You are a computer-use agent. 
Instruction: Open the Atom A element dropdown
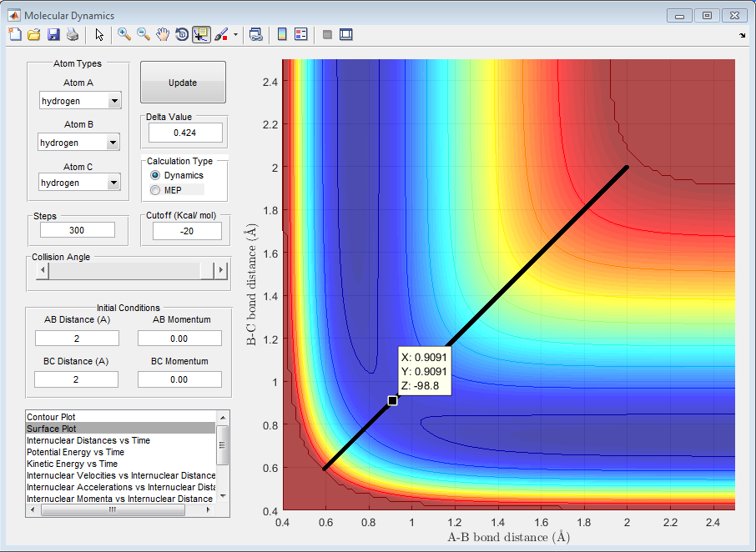[x=114, y=101]
